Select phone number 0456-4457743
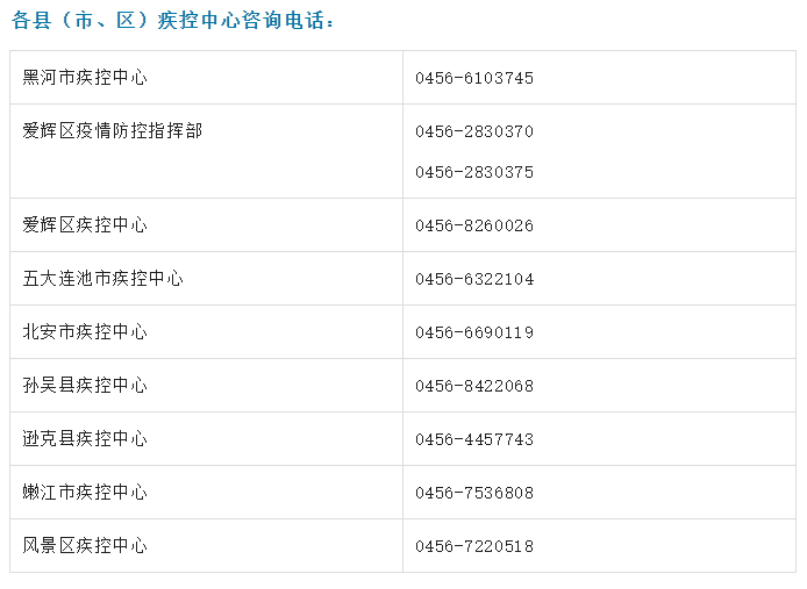The height and width of the screenshot is (589, 807). coord(474,440)
